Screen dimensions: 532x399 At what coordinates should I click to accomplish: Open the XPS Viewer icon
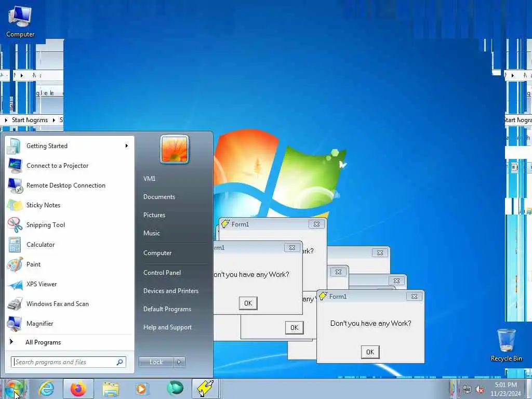click(x=15, y=284)
